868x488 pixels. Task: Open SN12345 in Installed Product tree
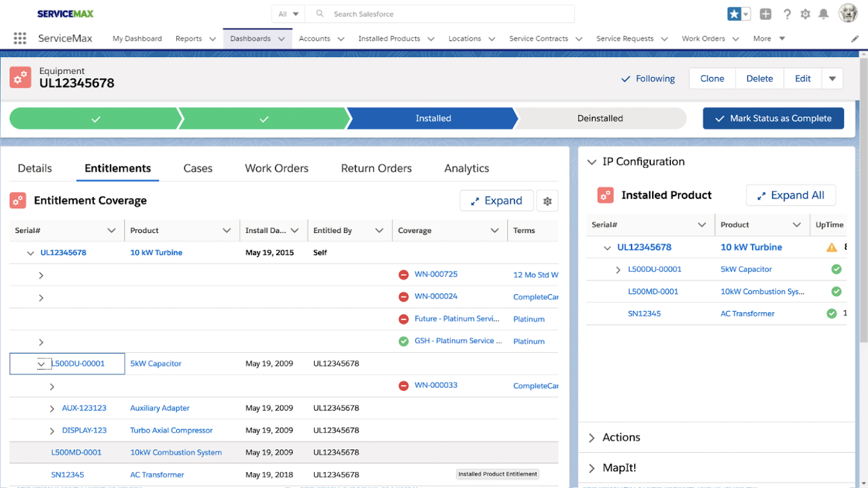click(x=644, y=314)
